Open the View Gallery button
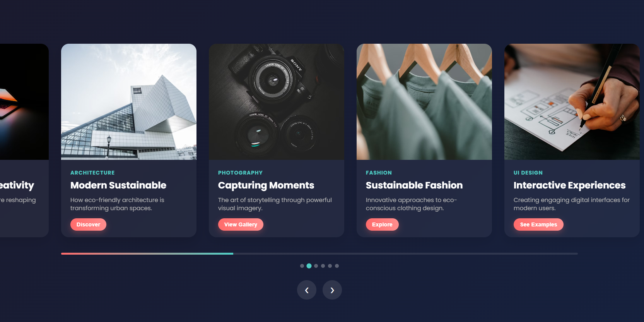 [x=241, y=224]
